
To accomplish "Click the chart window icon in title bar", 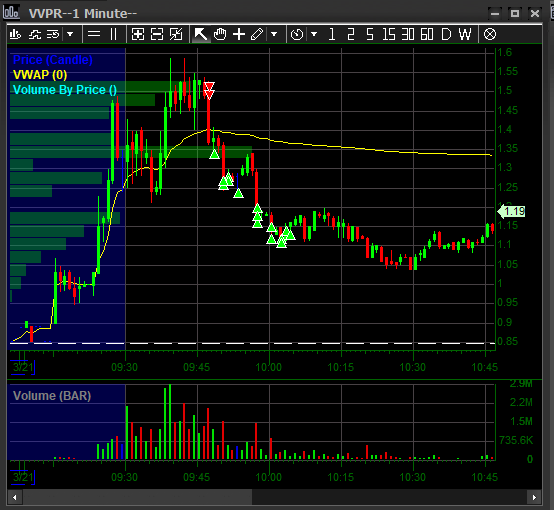I will pos(11,12).
